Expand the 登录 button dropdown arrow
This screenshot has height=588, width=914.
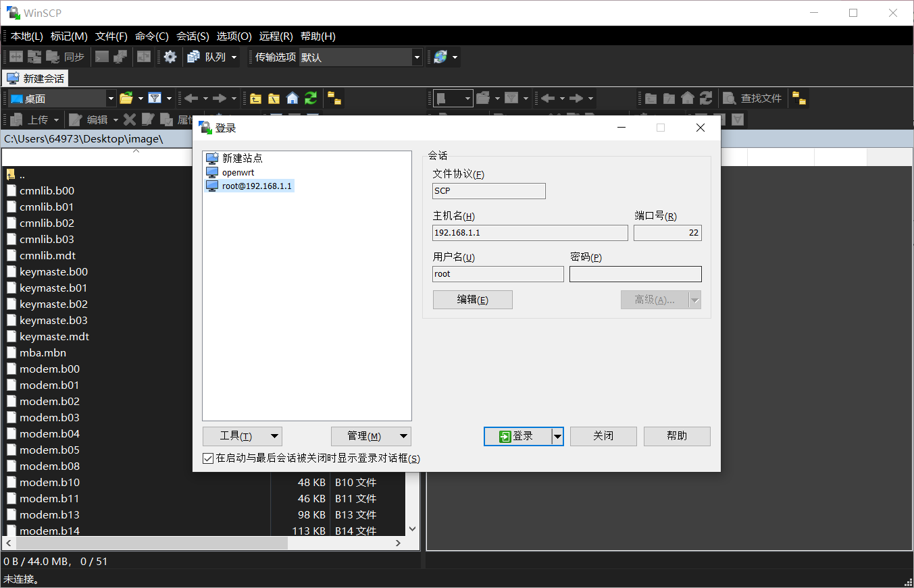[559, 436]
